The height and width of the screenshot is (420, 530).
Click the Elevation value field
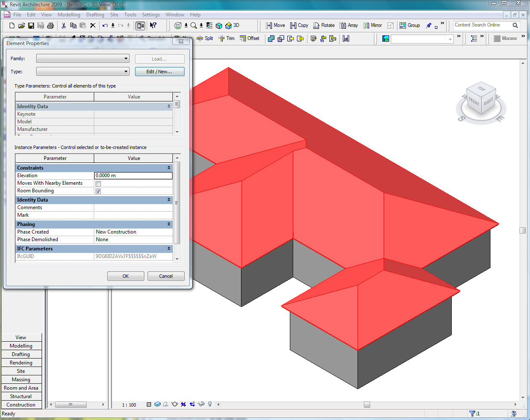click(x=133, y=175)
